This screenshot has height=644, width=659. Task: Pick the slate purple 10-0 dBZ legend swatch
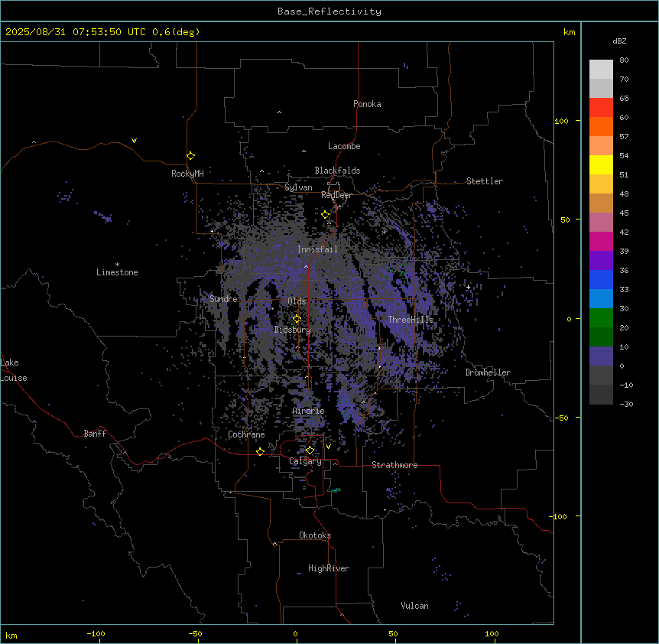tap(601, 356)
